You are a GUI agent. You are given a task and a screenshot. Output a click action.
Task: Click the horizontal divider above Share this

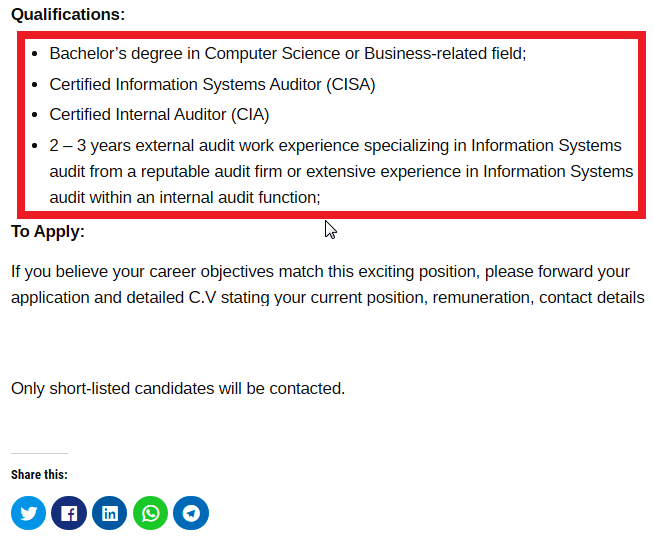click(x=39, y=453)
